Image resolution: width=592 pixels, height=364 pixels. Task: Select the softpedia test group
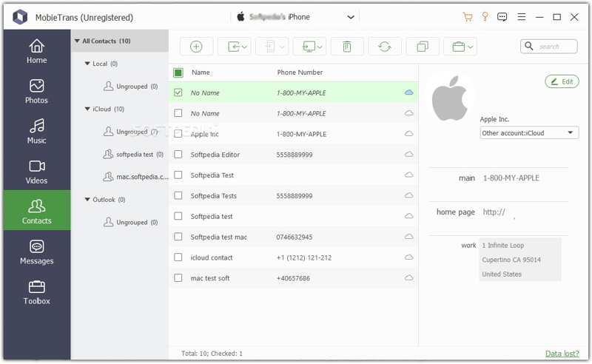point(135,154)
